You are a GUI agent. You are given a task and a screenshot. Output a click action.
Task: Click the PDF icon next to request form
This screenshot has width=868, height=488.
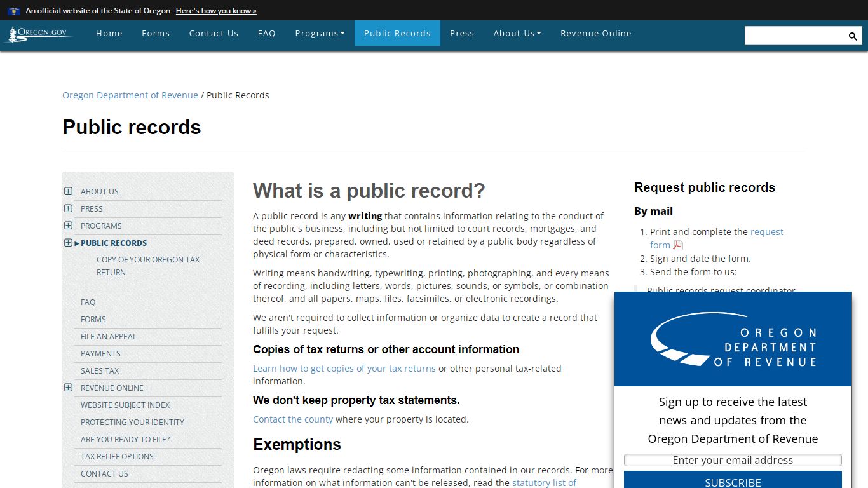point(678,245)
